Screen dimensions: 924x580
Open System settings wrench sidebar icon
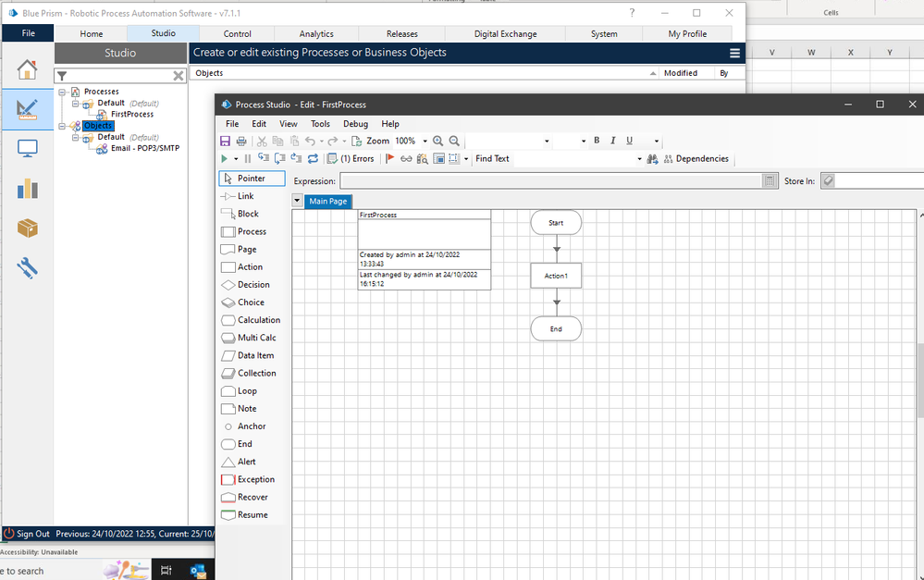click(27, 268)
